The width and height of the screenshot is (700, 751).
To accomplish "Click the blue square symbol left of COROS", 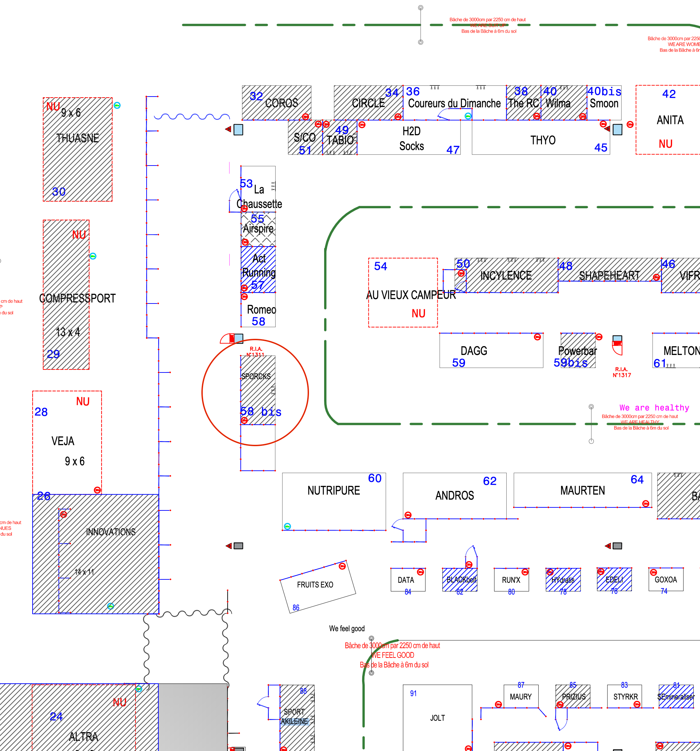I will click(x=238, y=130).
